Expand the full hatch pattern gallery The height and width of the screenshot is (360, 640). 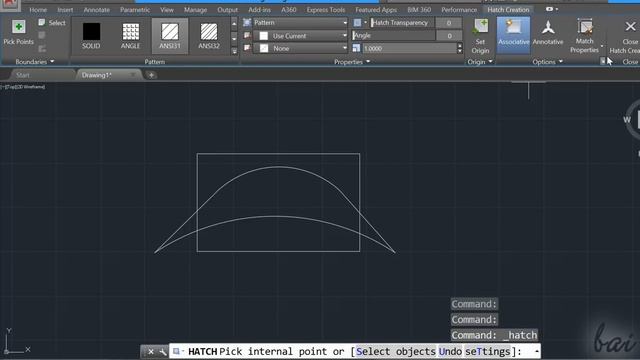click(234, 51)
